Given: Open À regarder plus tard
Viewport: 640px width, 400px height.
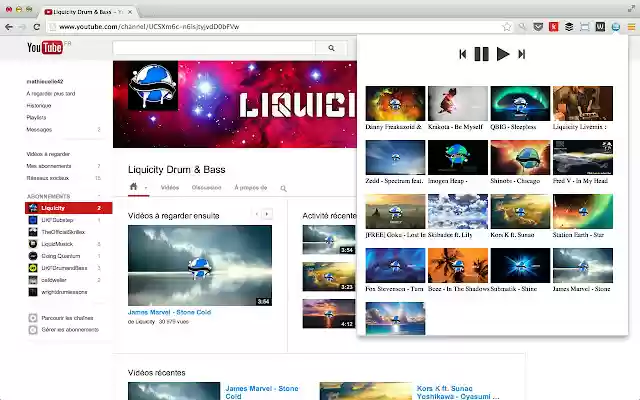Looking at the screenshot, I should (x=51, y=93).
